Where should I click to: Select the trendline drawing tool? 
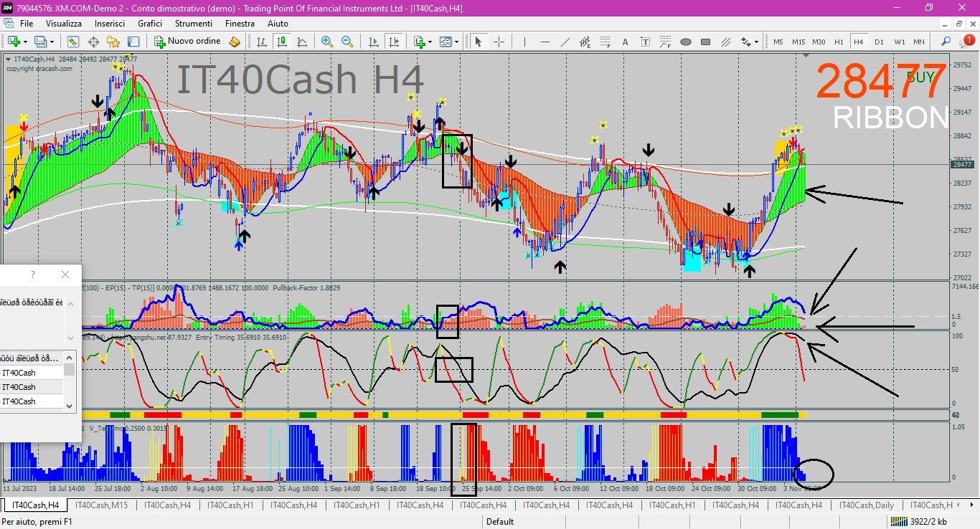565,42
